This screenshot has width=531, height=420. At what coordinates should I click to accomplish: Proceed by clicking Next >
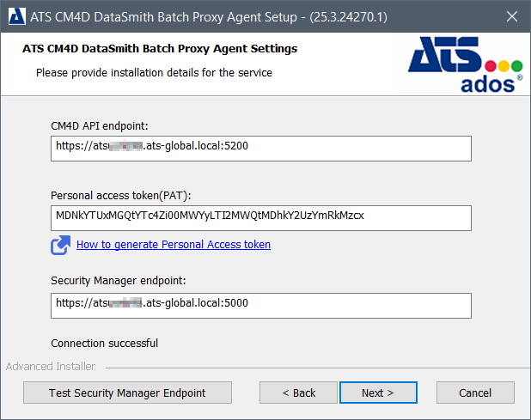(x=378, y=393)
